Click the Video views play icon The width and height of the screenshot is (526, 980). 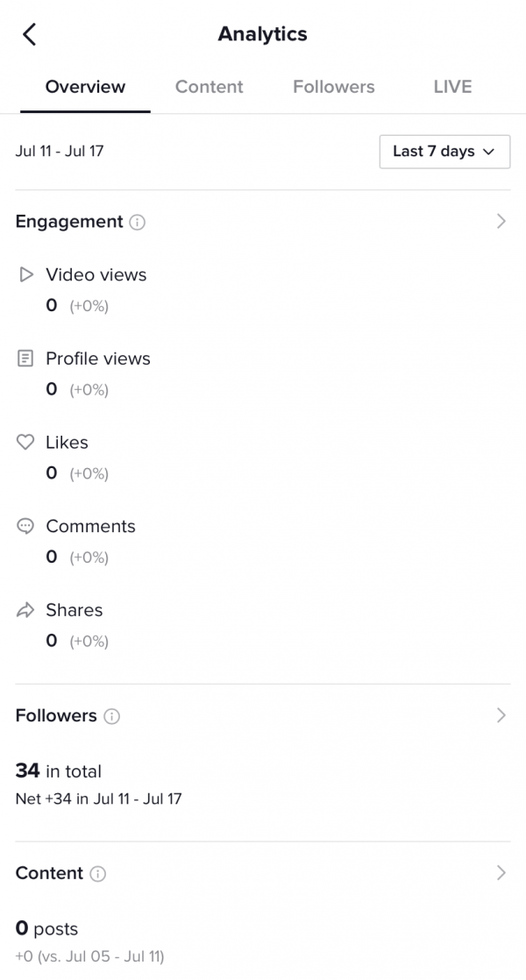25,274
